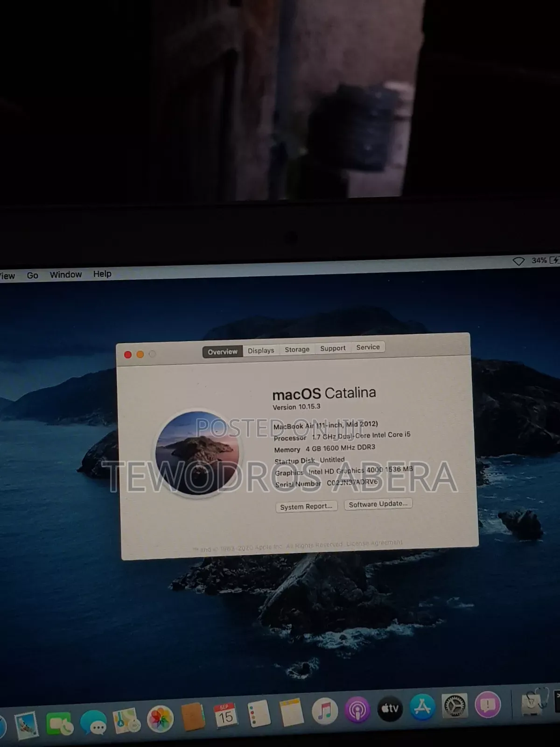Open Calendar showing Sep 15
The height and width of the screenshot is (747, 560).
tap(226, 715)
